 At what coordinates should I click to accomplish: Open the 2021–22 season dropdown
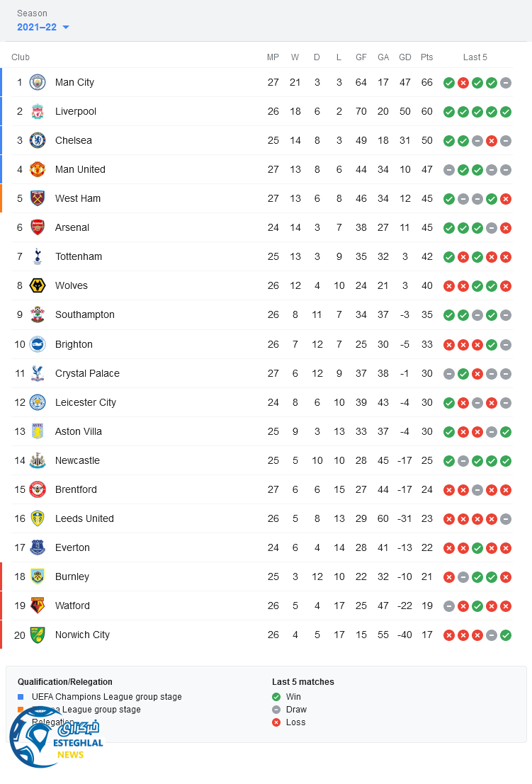coord(43,27)
